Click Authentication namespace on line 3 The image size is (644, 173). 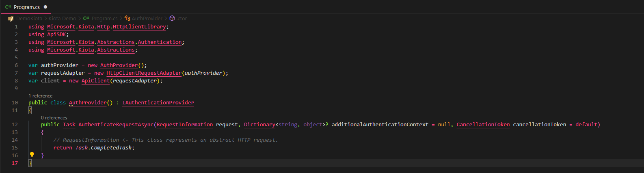[x=160, y=42]
